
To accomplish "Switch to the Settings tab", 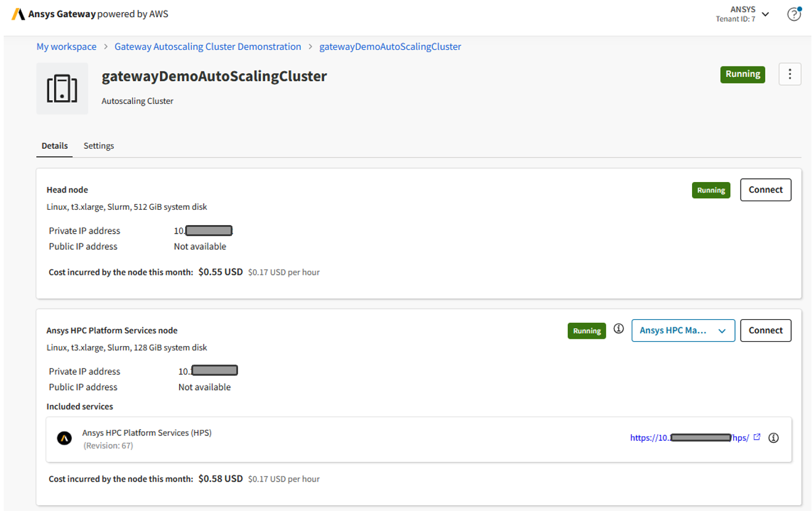I will (x=98, y=146).
